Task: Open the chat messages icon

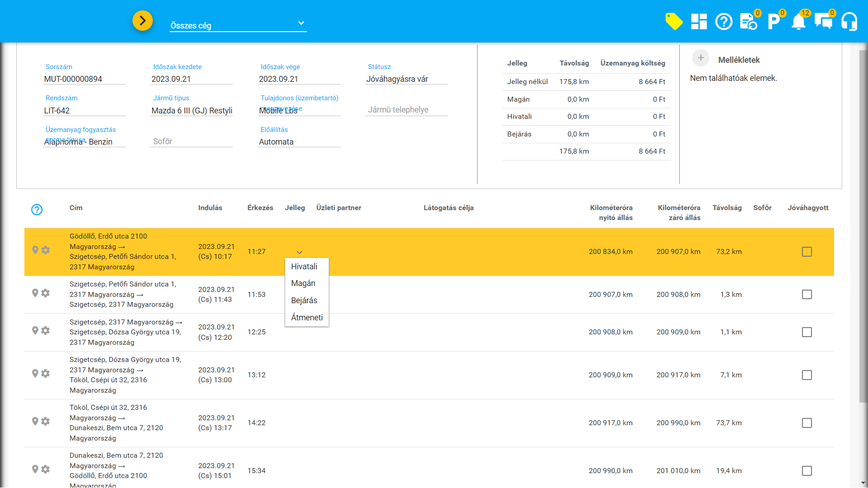Action: coord(823,21)
